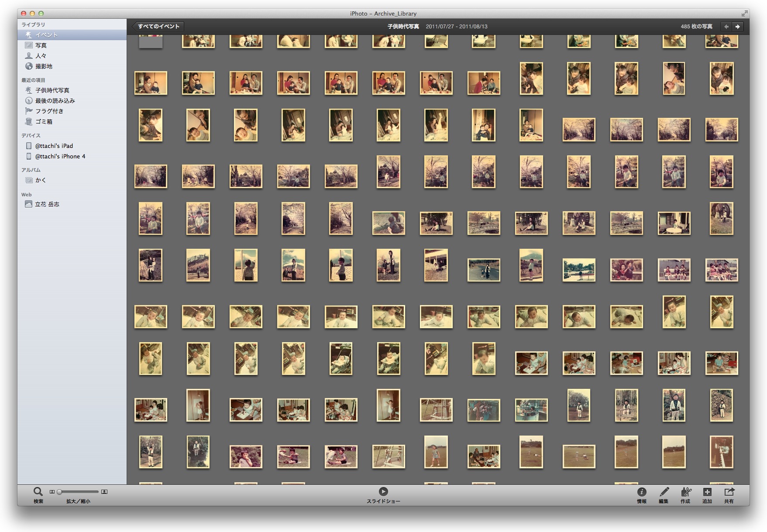Image resolution: width=767 pixels, height=532 pixels.
Task: Toggle full screen mode arrow icon
Action: pos(744,14)
